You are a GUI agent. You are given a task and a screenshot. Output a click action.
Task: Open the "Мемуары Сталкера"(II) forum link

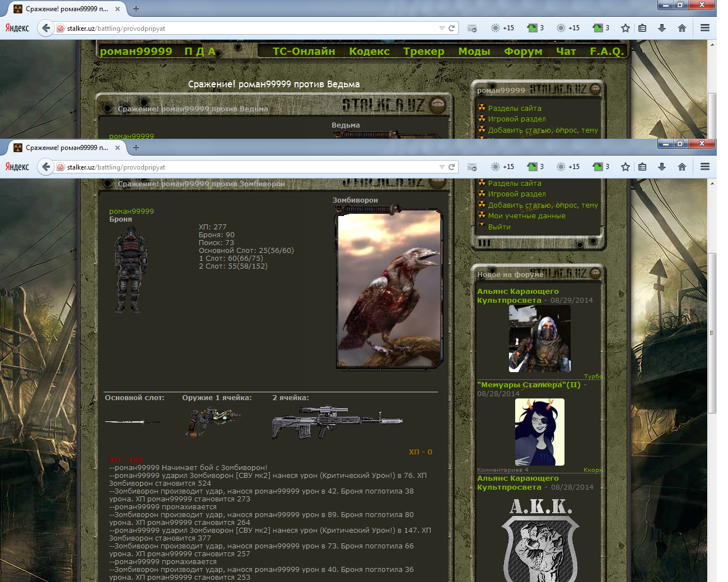coord(528,385)
